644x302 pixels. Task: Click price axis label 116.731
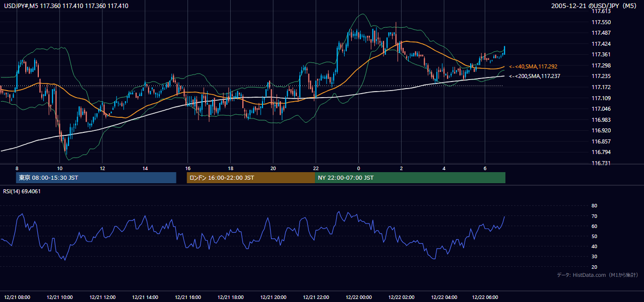tap(600, 163)
